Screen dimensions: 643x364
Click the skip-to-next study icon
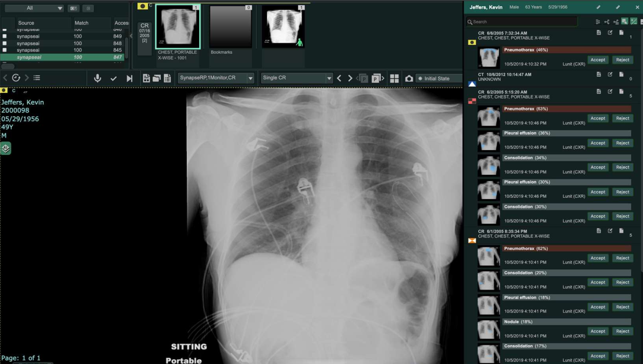click(129, 78)
